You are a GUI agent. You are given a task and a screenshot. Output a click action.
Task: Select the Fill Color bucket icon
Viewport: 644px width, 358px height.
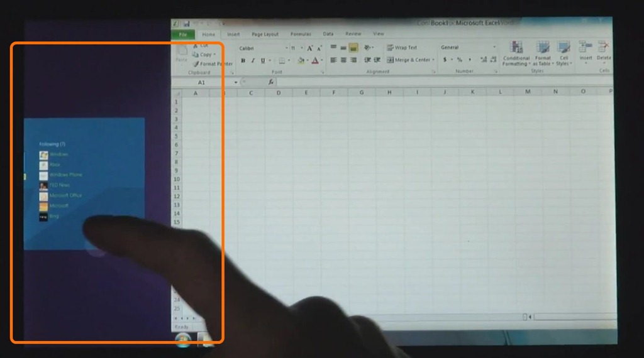(x=301, y=61)
